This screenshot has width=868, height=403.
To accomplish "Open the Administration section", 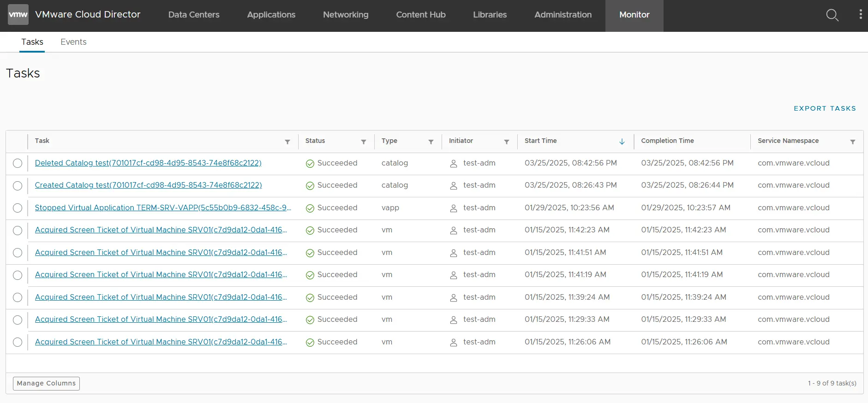I will pyautogui.click(x=563, y=15).
